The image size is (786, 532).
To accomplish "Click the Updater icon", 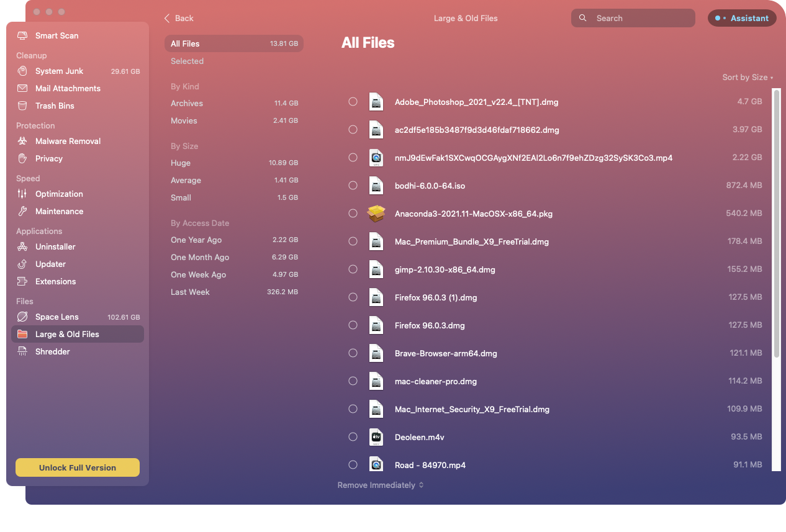I will [22, 264].
